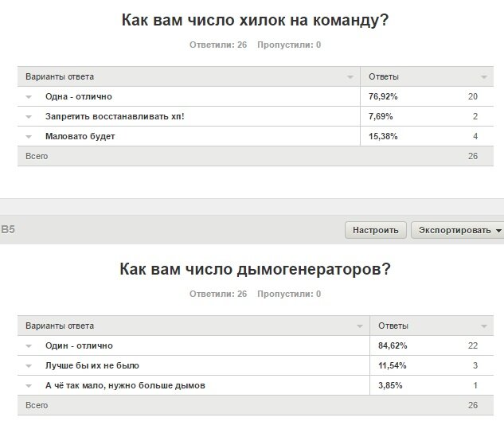Open the 'Экспортировать' dropdown button
This screenshot has width=504, height=429.
[x=457, y=230]
